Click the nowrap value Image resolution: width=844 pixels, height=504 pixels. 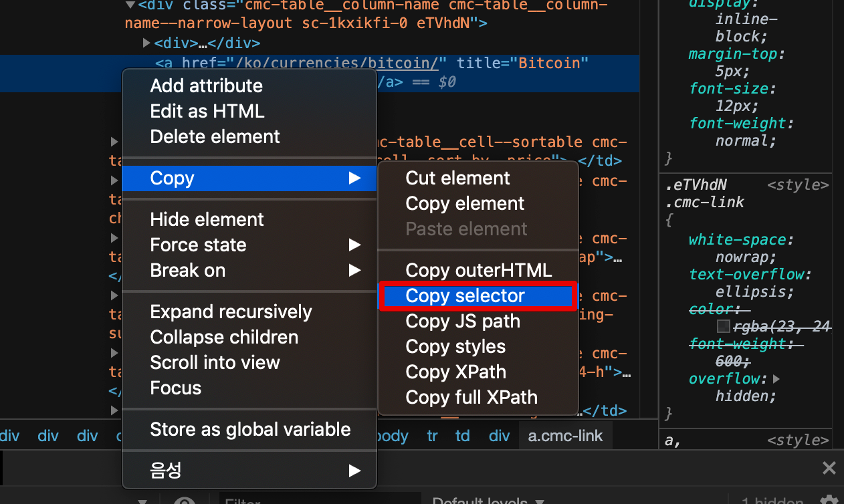click(743, 257)
